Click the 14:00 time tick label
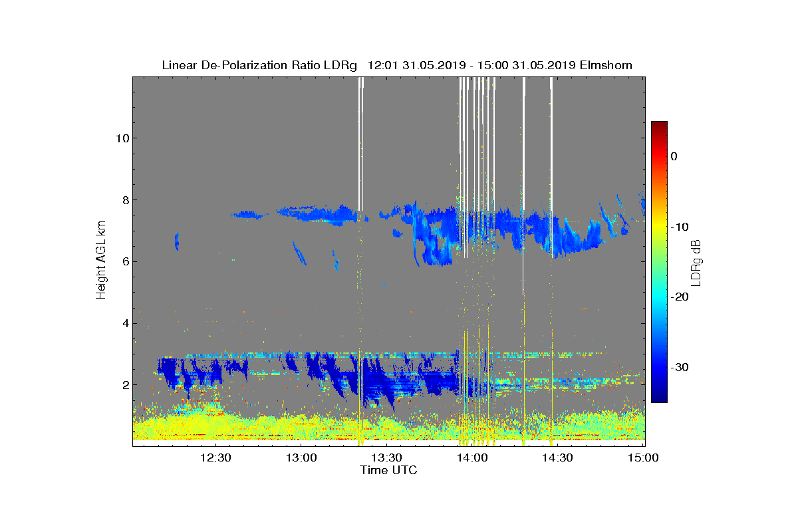Screen dimensions: 798x532 (471, 458)
